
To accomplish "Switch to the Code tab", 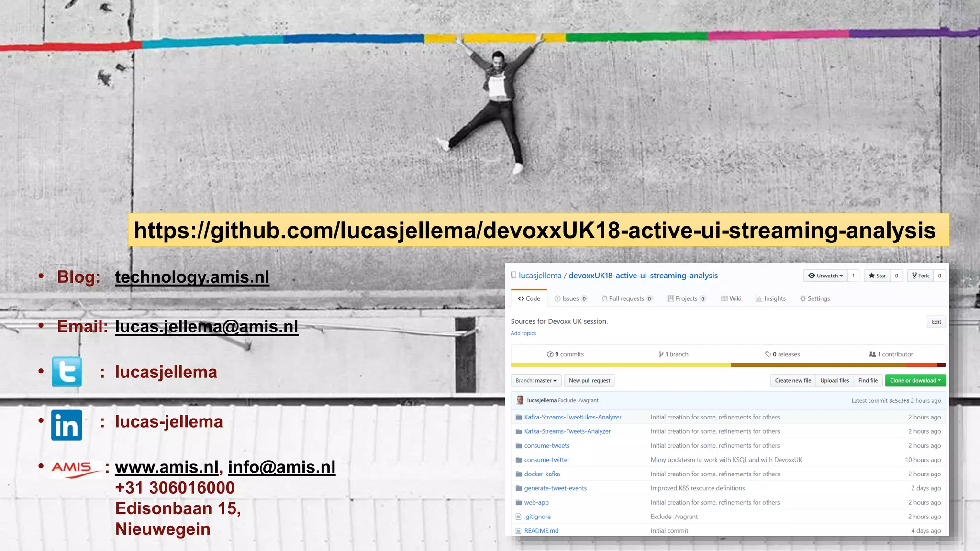I will point(529,298).
